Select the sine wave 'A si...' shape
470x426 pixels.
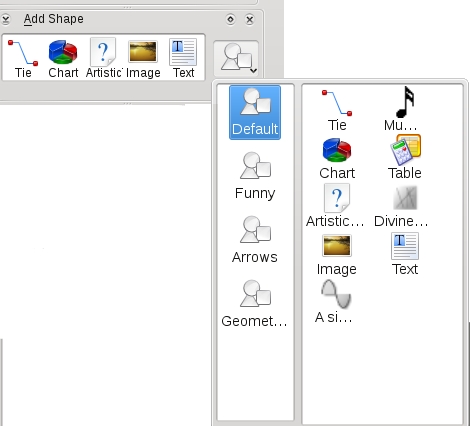[x=335, y=301]
